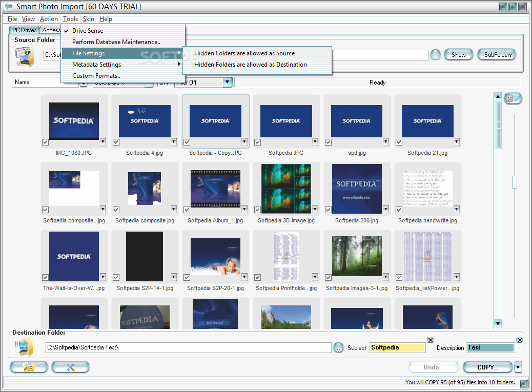The image size is (532, 392).
Task: Open dropdown arrow on Softpedia S2P-14-1.jpg thumbnail
Action: tap(174, 277)
